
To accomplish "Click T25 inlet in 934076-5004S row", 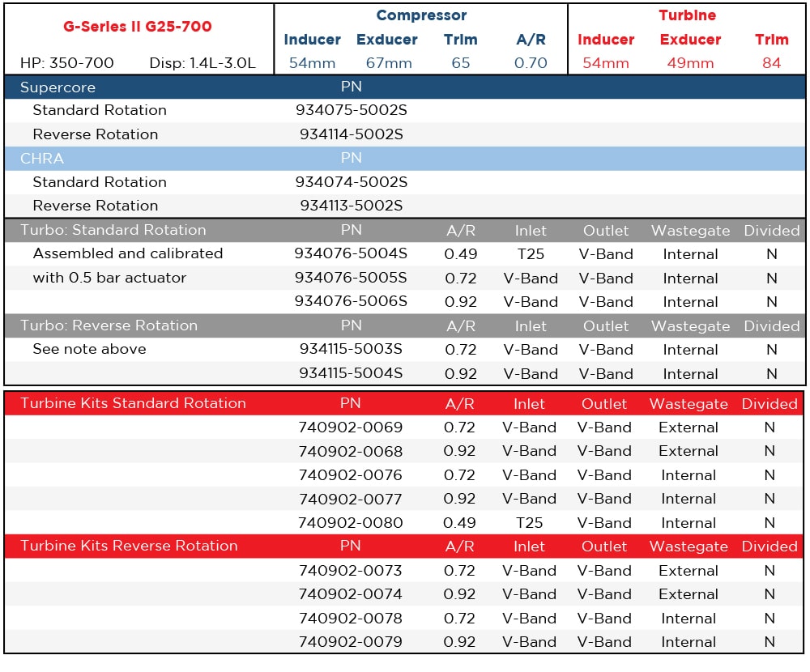I will [x=531, y=254].
